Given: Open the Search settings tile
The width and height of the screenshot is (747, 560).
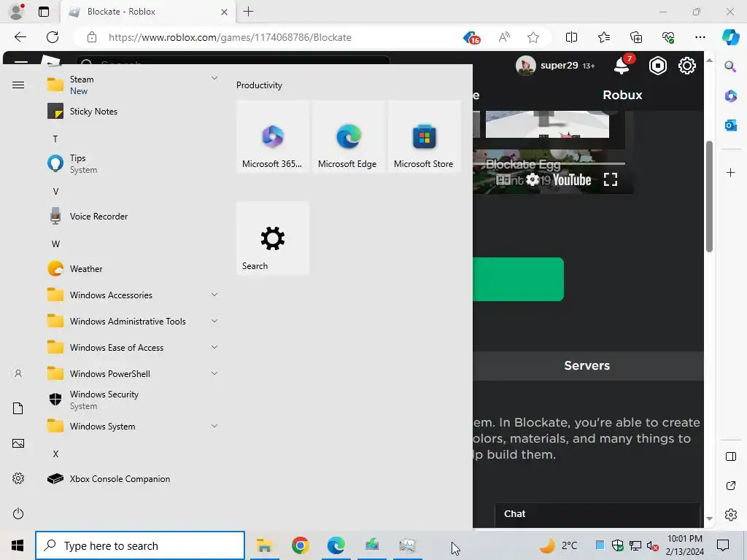Looking at the screenshot, I should [x=273, y=238].
